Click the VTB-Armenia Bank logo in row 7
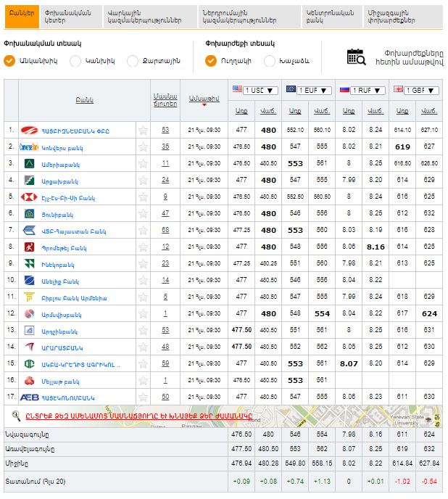 coord(30,230)
